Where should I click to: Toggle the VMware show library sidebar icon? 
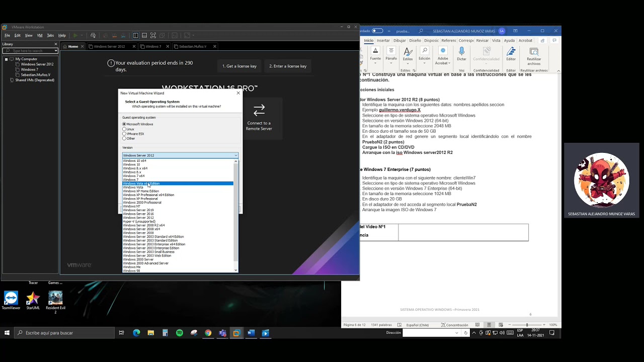point(135,36)
